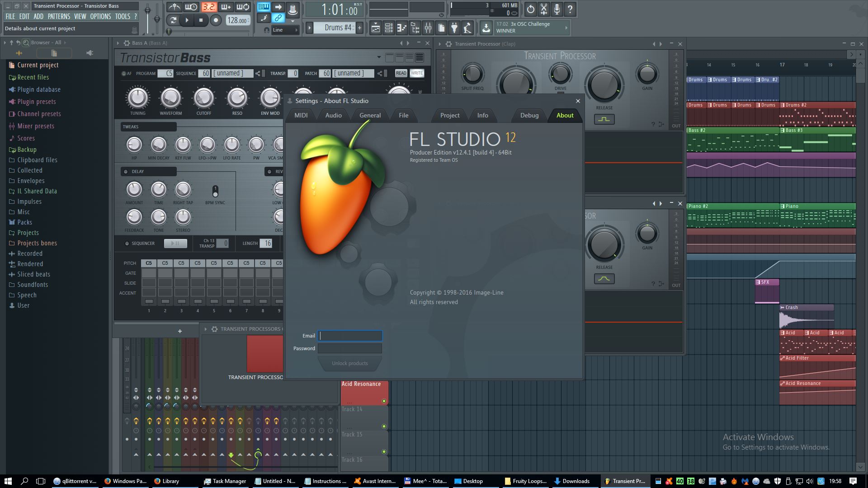Click the Unlock products button
The image size is (868, 488).
(x=349, y=363)
